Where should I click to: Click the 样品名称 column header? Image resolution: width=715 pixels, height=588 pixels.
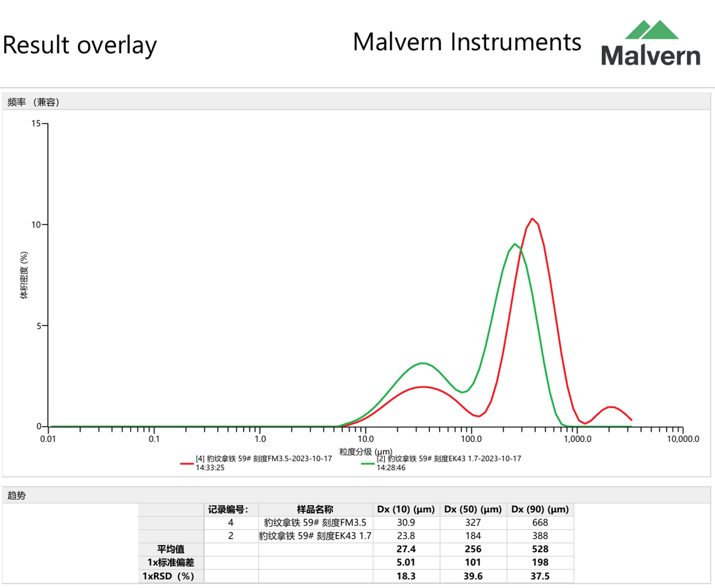(315, 509)
